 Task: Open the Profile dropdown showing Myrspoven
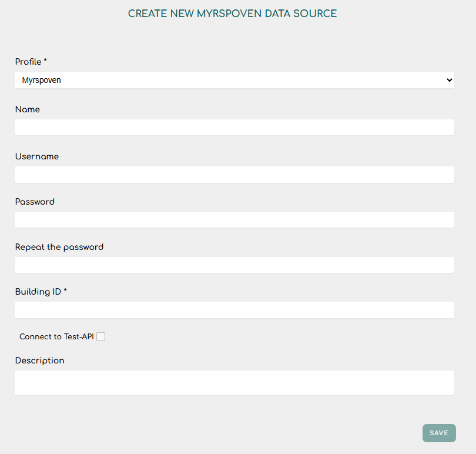point(234,80)
